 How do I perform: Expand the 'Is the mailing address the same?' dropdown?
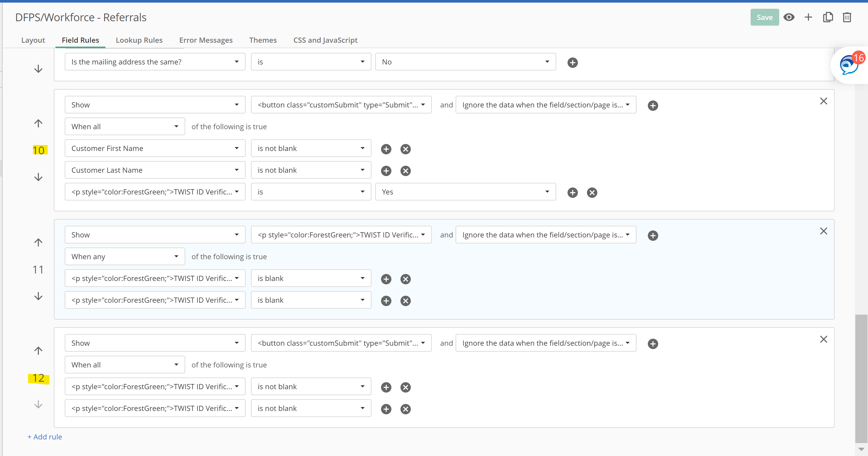(x=155, y=62)
